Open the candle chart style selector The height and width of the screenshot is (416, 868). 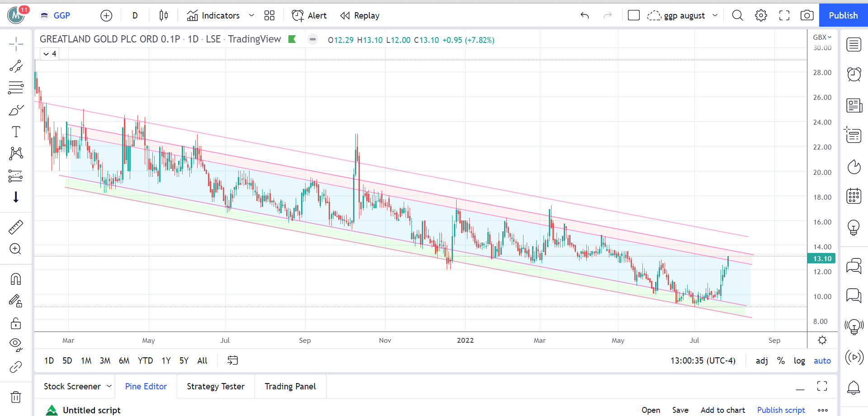(164, 16)
